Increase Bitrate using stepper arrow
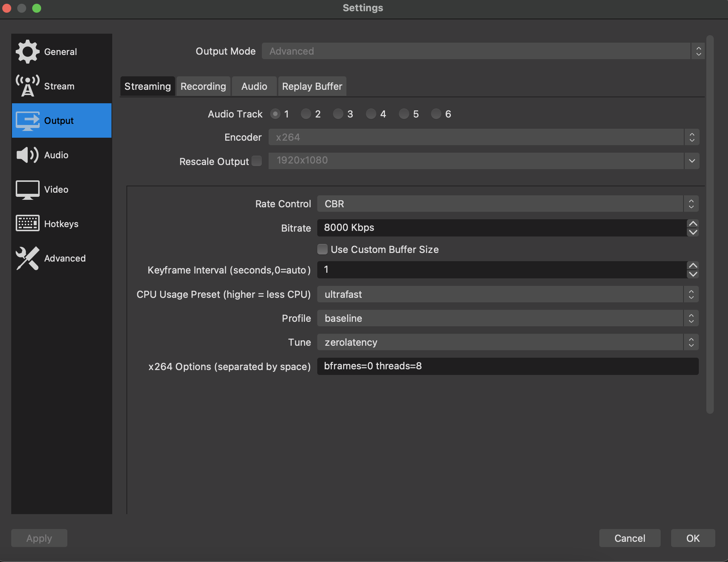Viewport: 728px width, 562px height. coord(692,224)
